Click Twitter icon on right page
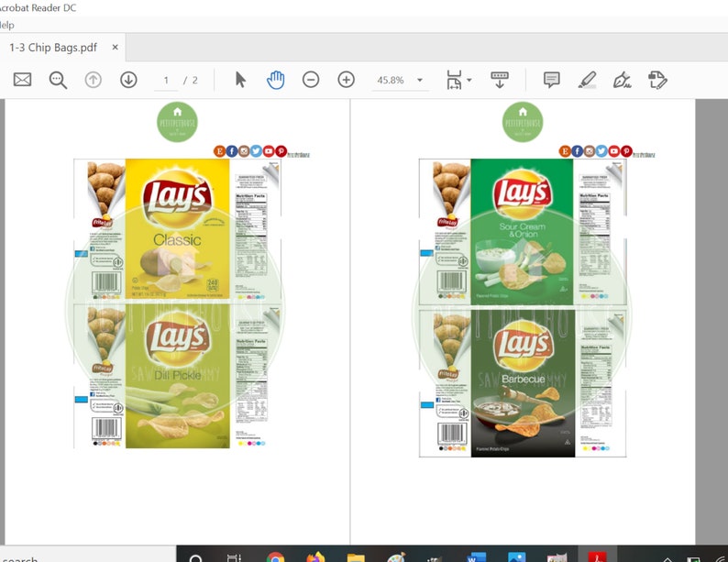Viewport: 728px width, 562px height. (601, 151)
